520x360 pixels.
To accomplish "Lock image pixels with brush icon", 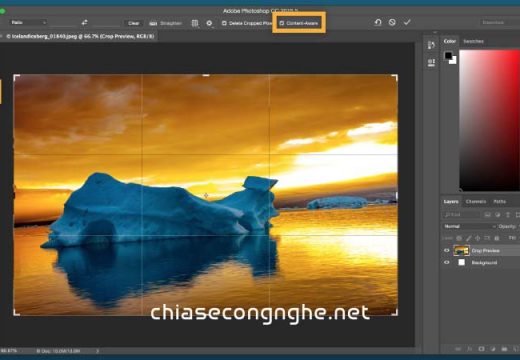I will tap(469, 238).
